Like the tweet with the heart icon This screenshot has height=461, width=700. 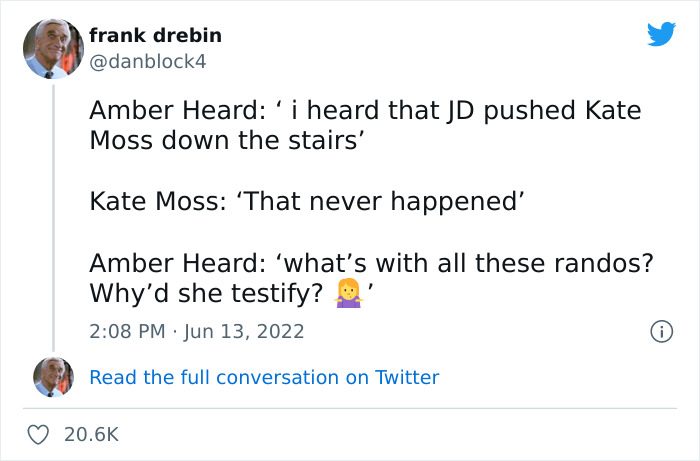click(39, 435)
